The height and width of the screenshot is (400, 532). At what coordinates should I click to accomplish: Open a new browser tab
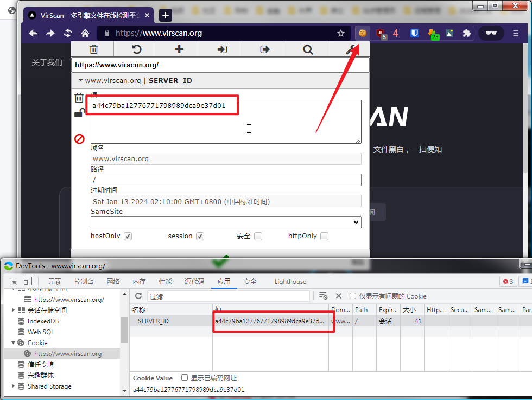pos(165,15)
